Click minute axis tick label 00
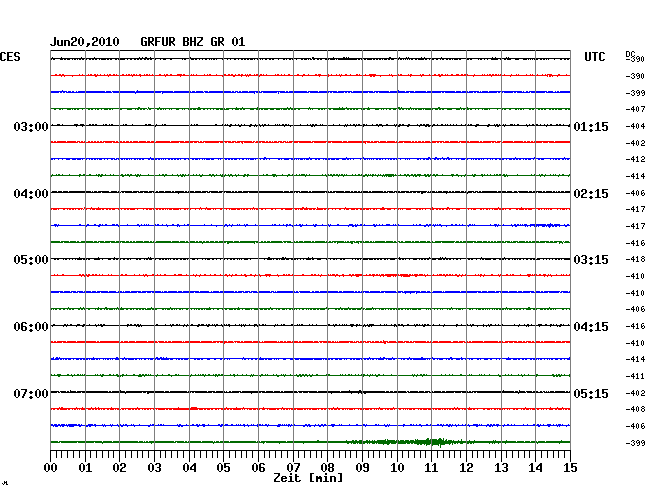The height and width of the screenshot is (494, 650). [51, 468]
